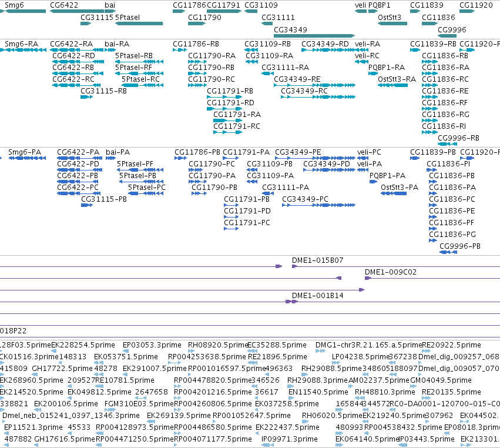Select EST RH08920.5prime

click(x=218, y=345)
